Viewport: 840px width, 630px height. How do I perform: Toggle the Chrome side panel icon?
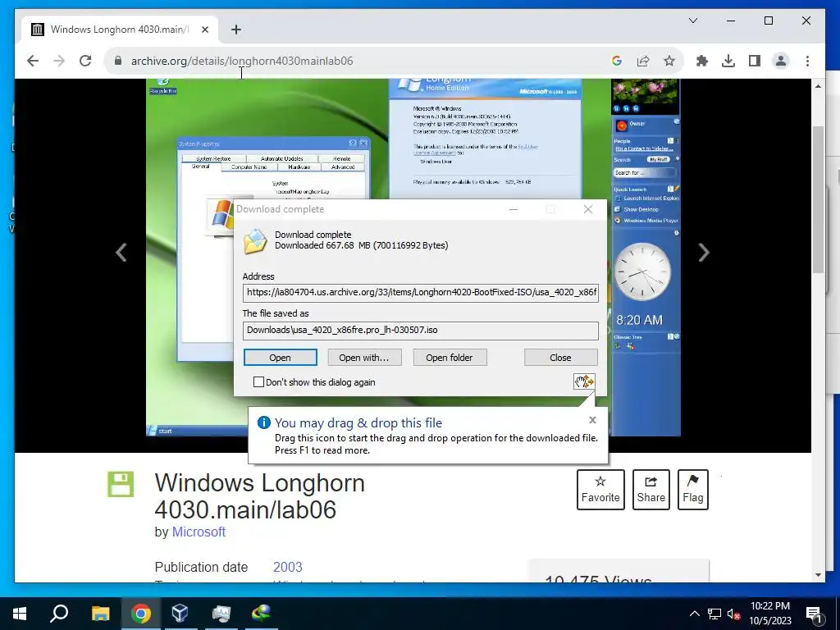click(x=755, y=61)
